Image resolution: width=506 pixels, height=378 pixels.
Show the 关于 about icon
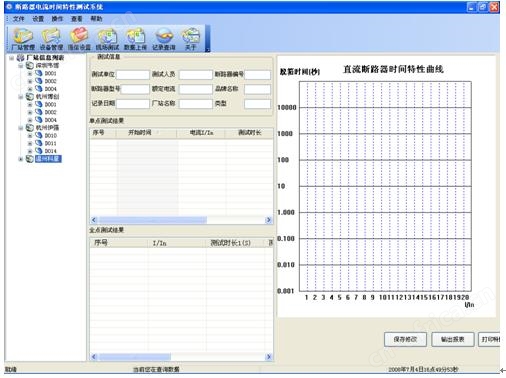pos(190,39)
